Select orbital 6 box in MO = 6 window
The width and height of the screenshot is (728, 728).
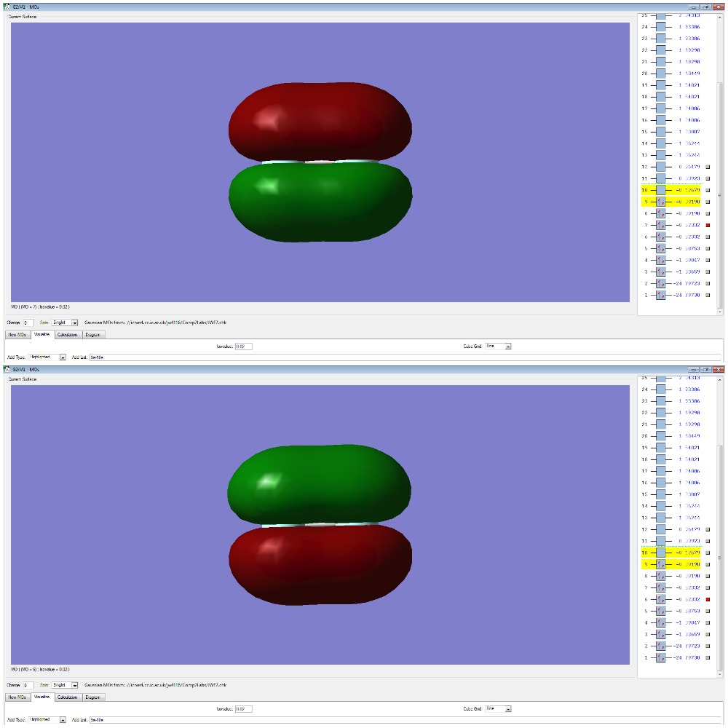coord(660,599)
